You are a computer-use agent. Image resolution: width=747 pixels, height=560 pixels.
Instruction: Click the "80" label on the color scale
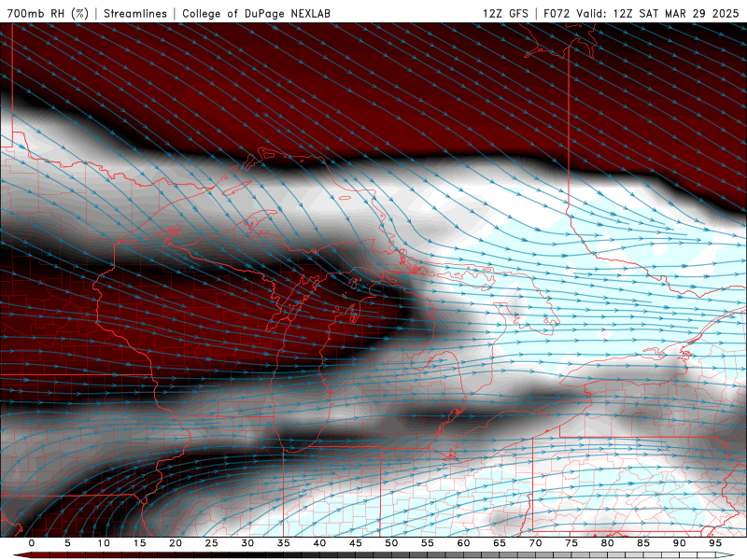click(607, 543)
